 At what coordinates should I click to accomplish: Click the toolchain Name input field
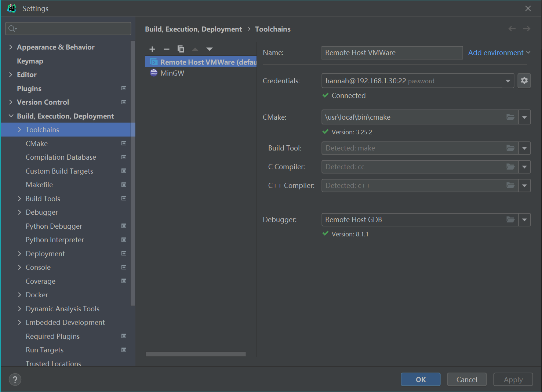392,52
